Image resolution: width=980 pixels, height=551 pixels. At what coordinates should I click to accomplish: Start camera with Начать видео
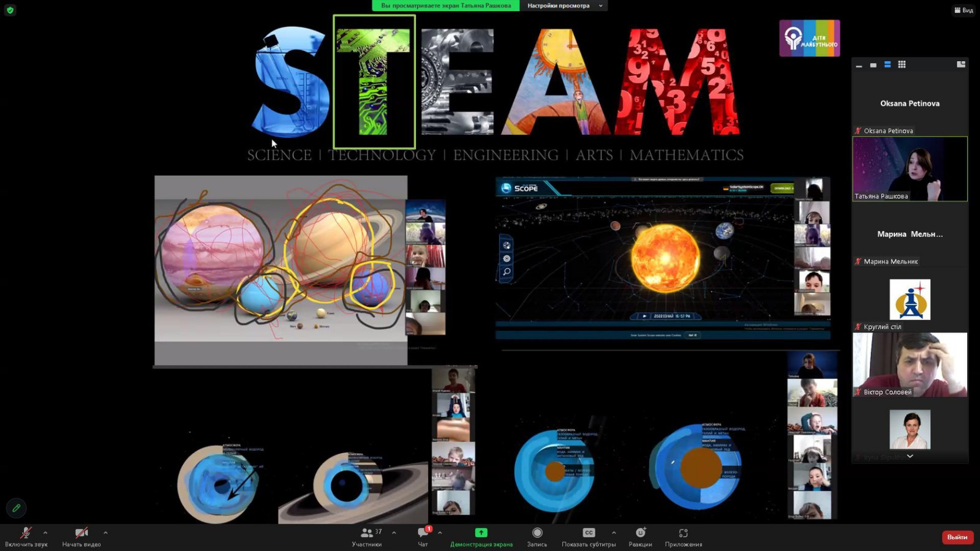point(81,537)
